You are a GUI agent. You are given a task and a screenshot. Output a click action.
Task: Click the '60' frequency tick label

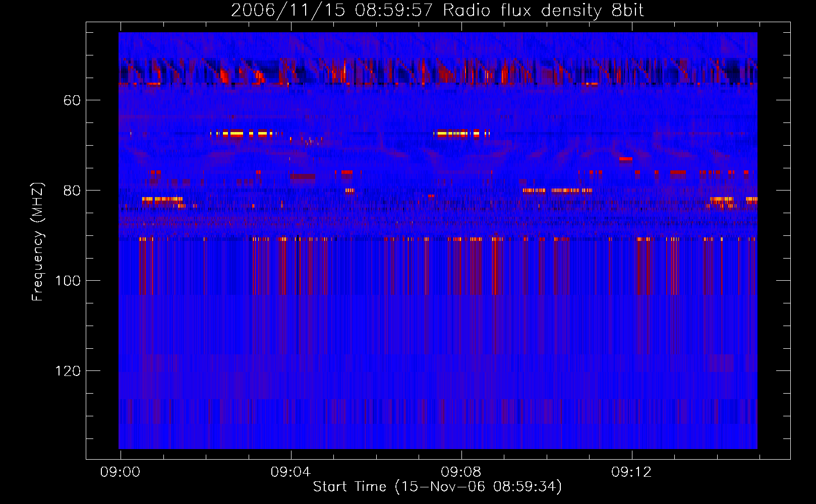(72, 100)
